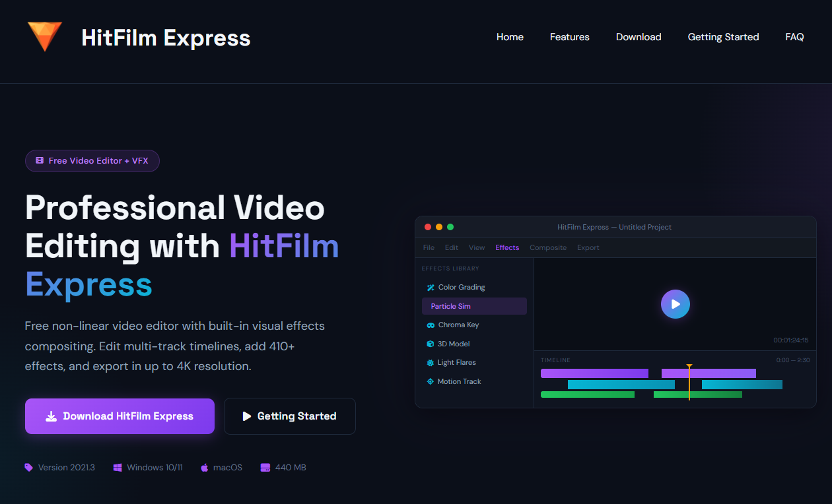Click Windows 10/11 text

pyautogui.click(x=155, y=467)
